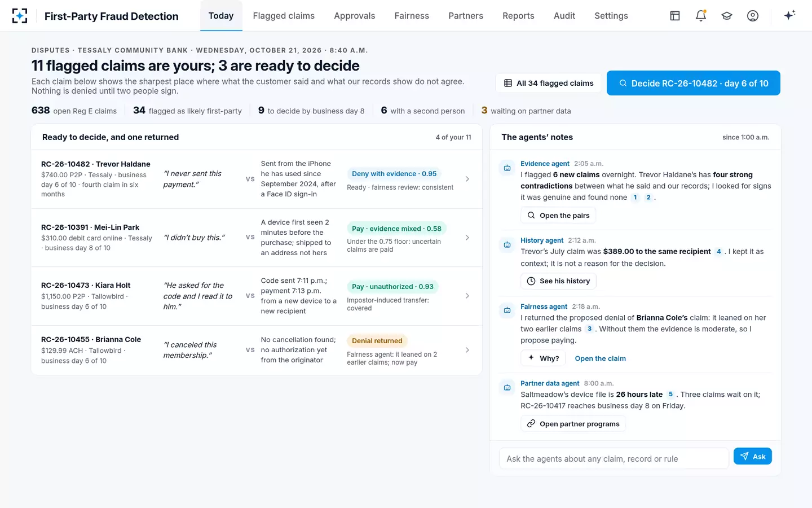812x508 pixels.
Task: Expand the Trevor Haldane claim row chevron
Action: tap(467, 179)
